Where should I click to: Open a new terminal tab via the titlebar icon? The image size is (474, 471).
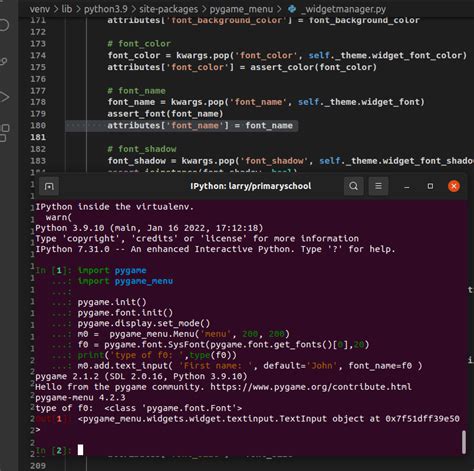click(49, 186)
